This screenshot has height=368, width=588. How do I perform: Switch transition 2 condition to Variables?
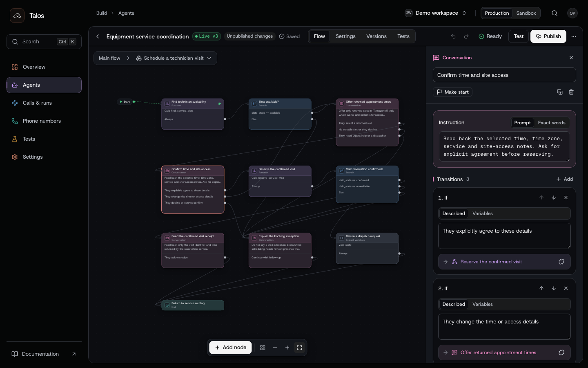pos(482,304)
